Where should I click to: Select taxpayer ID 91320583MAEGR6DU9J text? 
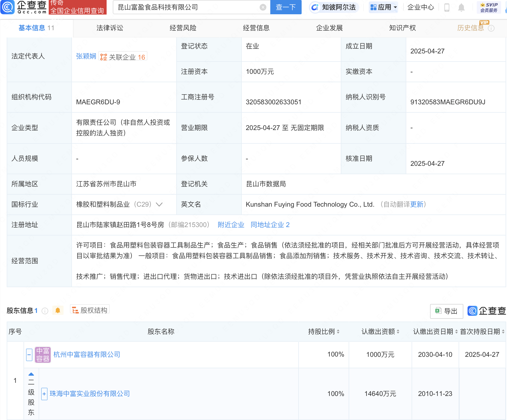[x=448, y=102]
